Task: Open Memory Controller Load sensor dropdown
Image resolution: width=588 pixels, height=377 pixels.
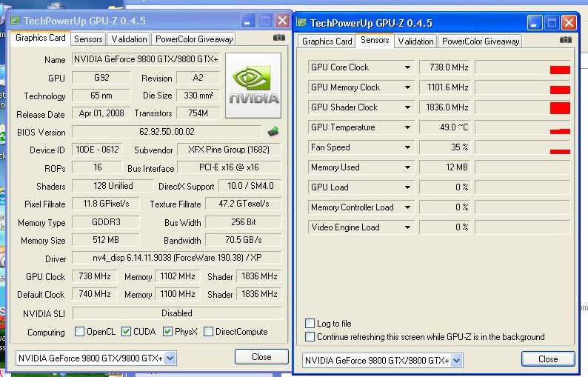Action: [407, 207]
